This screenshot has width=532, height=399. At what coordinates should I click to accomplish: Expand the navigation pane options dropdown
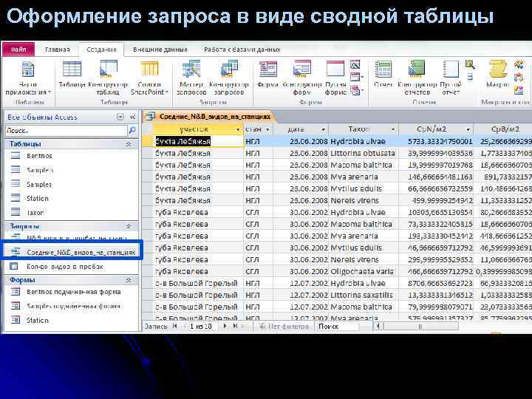pyautogui.click(x=120, y=117)
